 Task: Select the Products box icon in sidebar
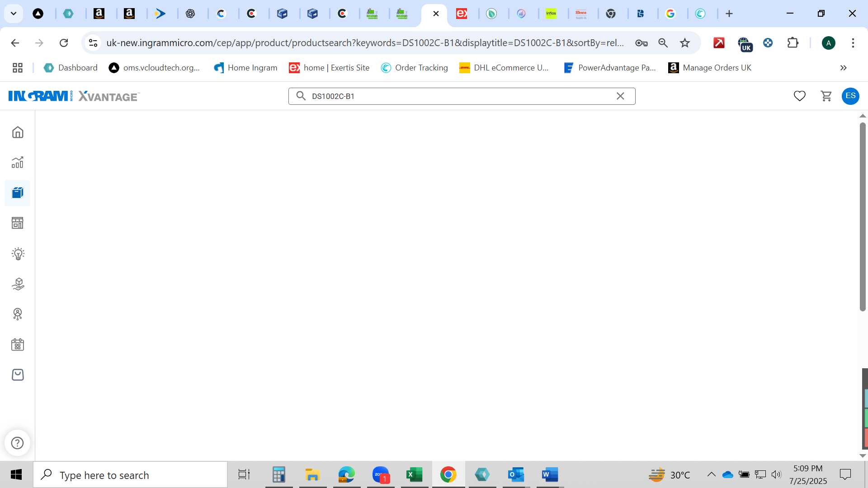(x=18, y=193)
